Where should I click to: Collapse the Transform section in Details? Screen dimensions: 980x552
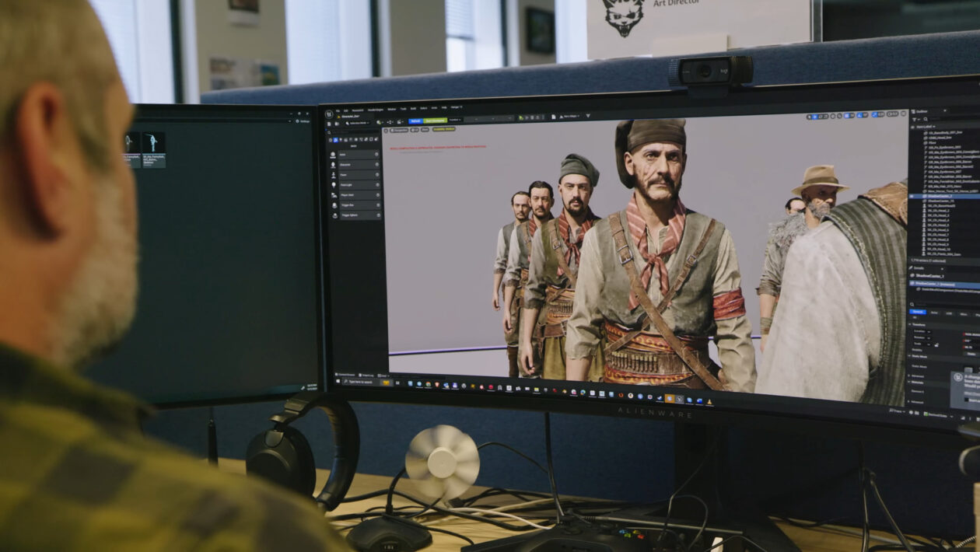909,324
